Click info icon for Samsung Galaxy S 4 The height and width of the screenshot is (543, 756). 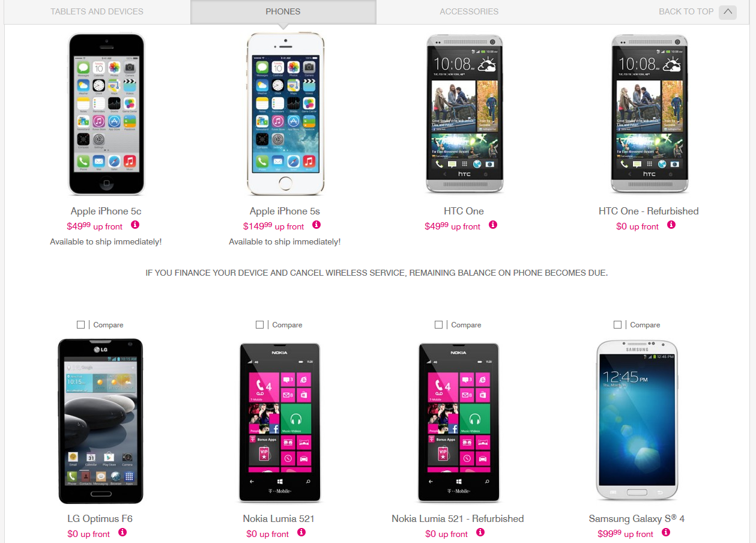point(666,532)
